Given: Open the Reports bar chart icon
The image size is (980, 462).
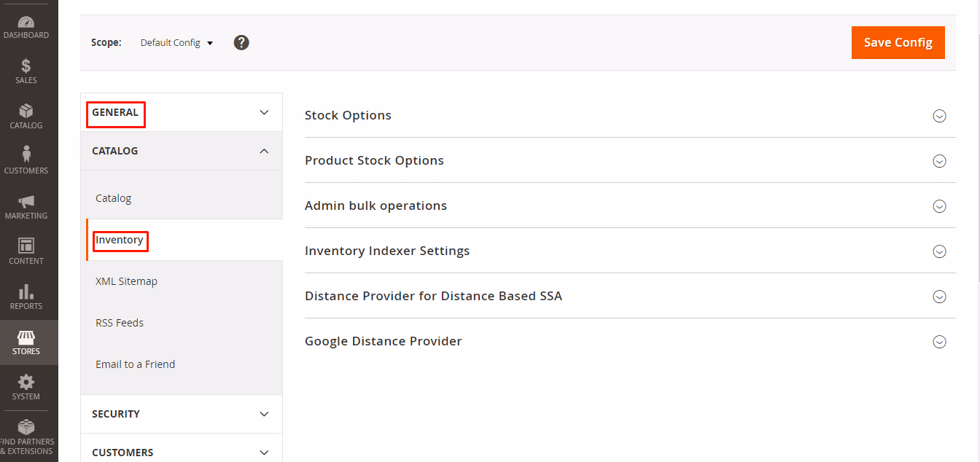Looking at the screenshot, I should (26, 292).
